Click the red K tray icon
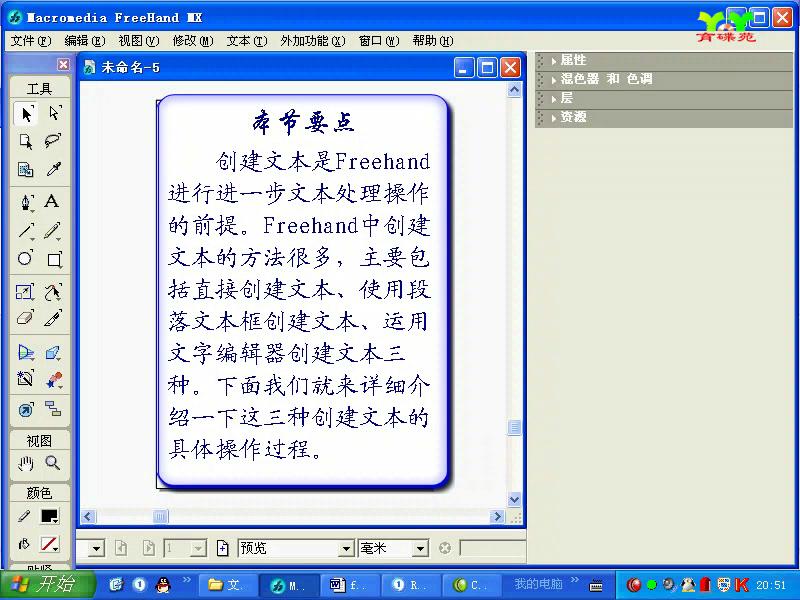Viewport: 800px width, 600px height. (741, 585)
